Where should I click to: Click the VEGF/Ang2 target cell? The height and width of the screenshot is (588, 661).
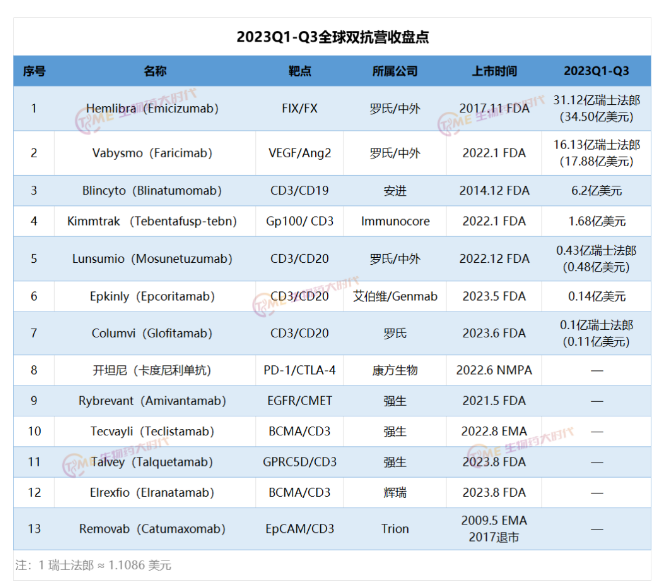pos(300,153)
